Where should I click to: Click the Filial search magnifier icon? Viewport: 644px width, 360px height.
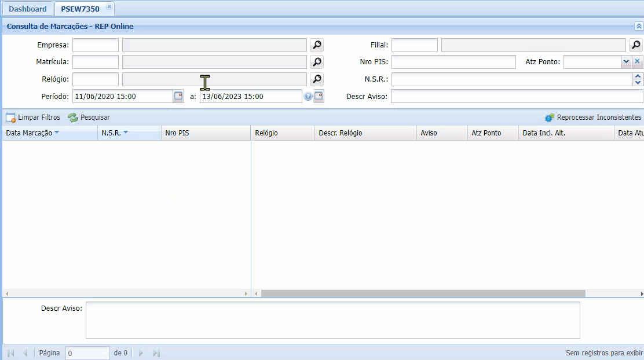(x=636, y=45)
